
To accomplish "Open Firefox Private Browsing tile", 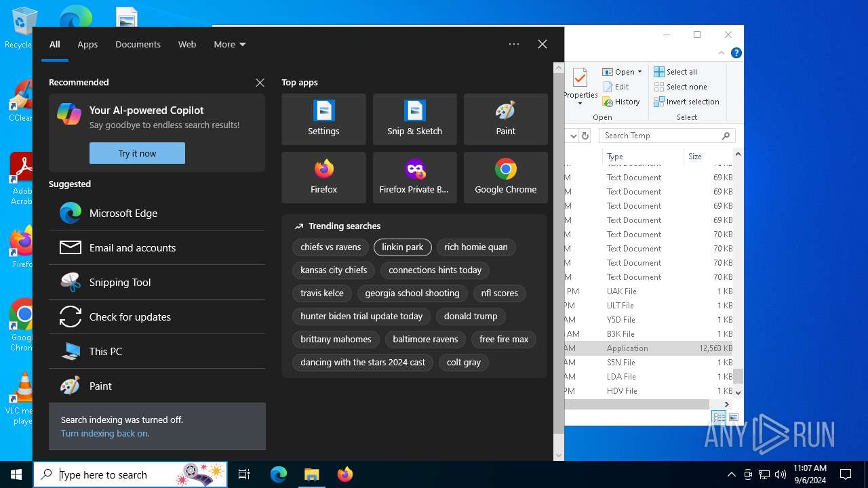I will click(414, 178).
